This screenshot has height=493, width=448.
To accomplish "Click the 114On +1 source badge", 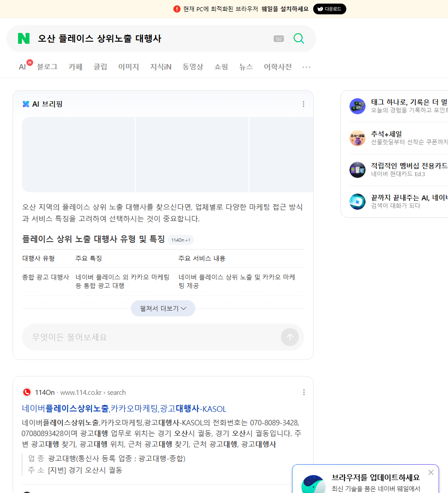I will pos(181,240).
